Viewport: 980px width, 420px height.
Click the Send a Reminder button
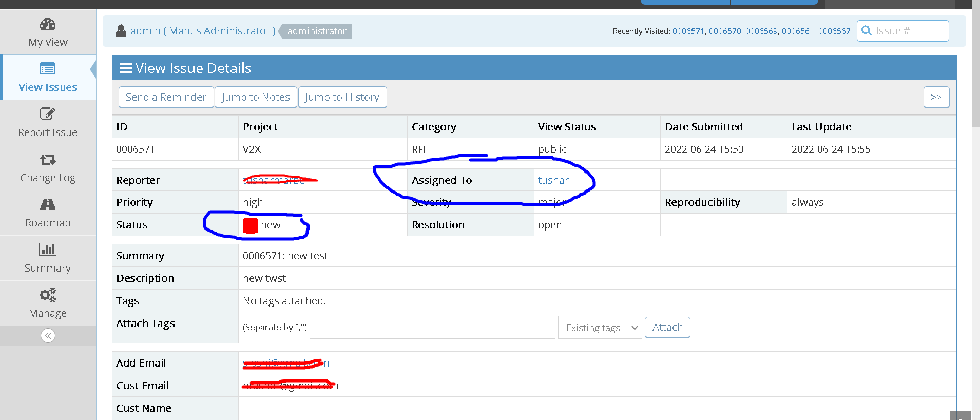click(x=166, y=97)
